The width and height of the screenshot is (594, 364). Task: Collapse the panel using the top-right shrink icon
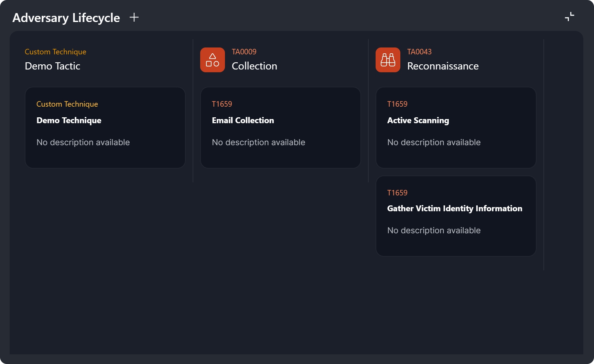(569, 17)
